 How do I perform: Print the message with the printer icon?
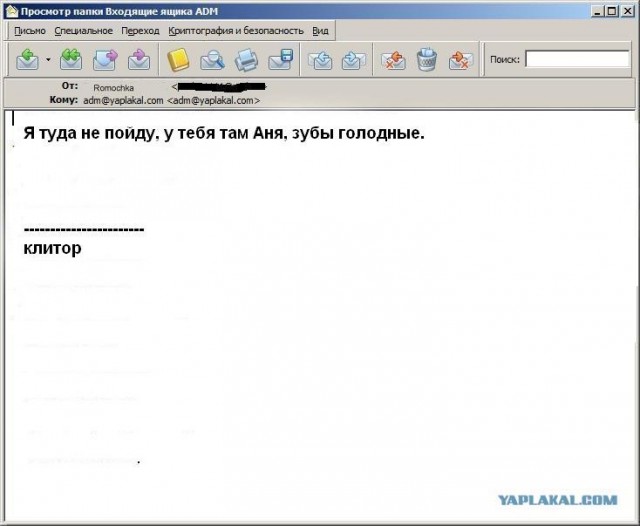[x=246, y=60]
